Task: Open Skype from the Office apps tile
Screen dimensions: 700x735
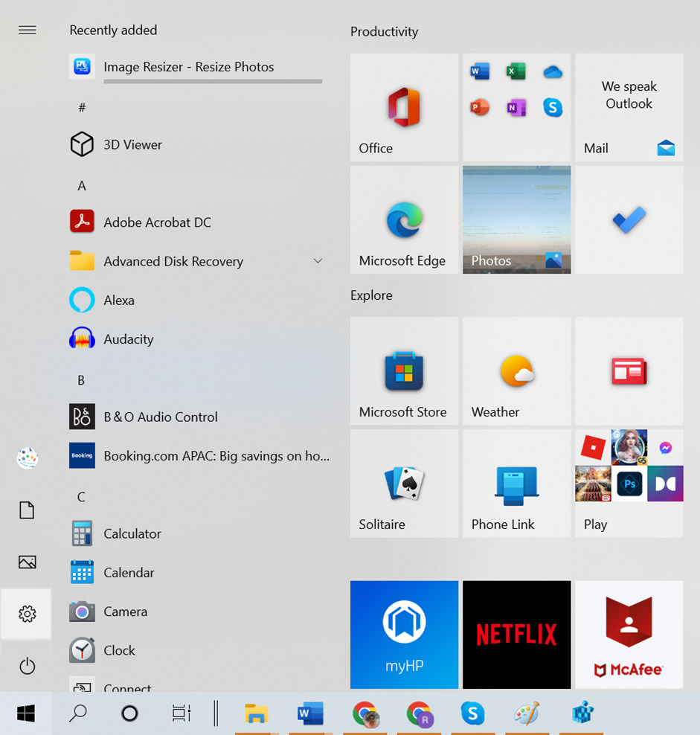Action: pos(553,107)
